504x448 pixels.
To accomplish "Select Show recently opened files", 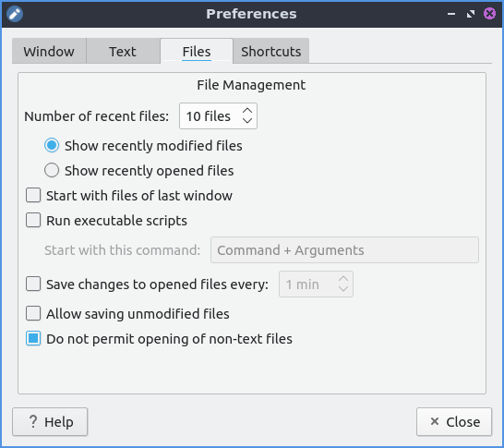I will tap(52, 170).
